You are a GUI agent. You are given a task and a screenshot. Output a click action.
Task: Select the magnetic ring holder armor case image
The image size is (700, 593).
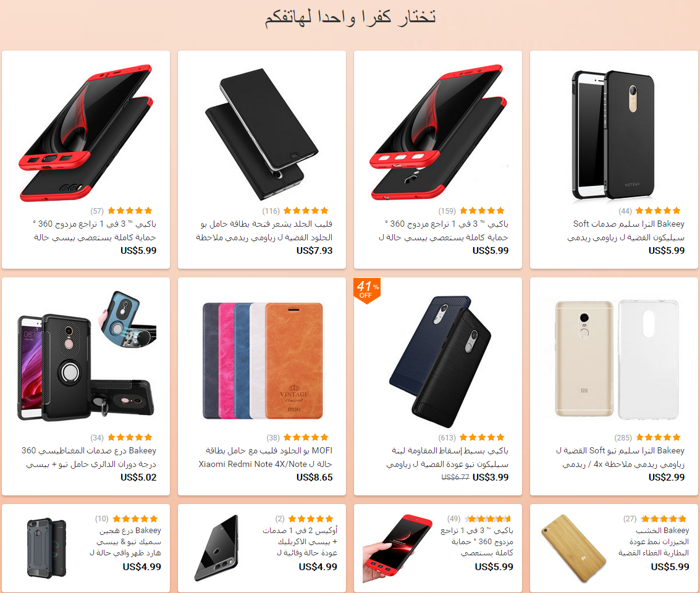tap(86, 356)
